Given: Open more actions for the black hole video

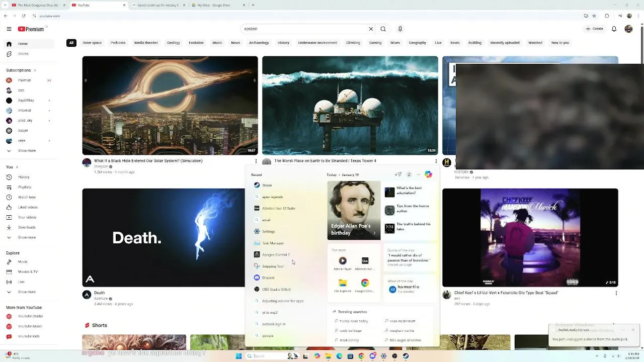Looking at the screenshot, I should pos(256,161).
